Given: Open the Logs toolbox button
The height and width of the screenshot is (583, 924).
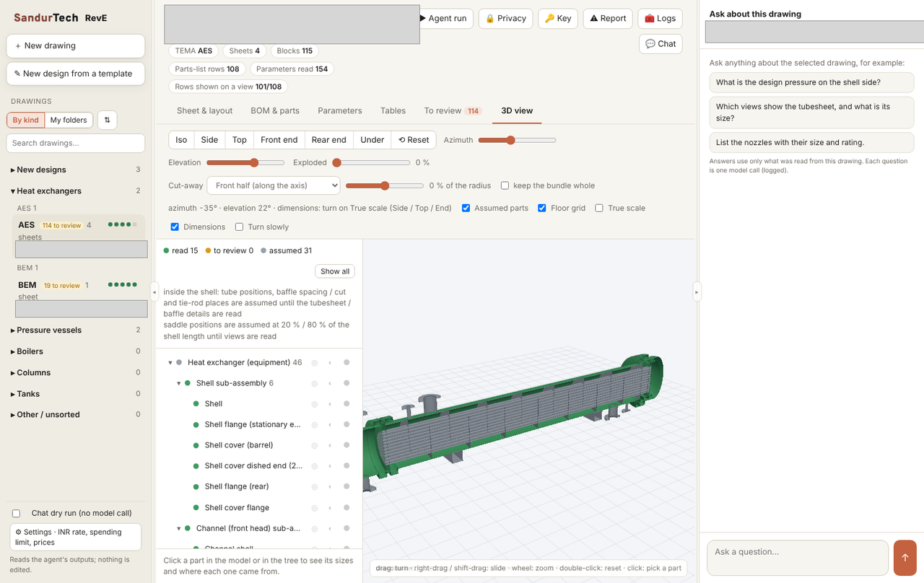Looking at the screenshot, I should click(660, 19).
